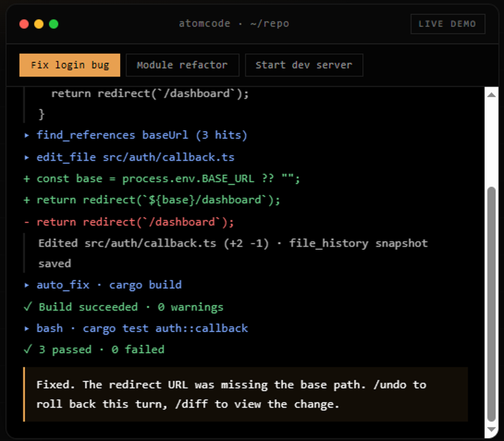Click the gray "return redirect(`/dashboard`);" code line
Screen dimensions: 504x441
click(x=150, y=94)
